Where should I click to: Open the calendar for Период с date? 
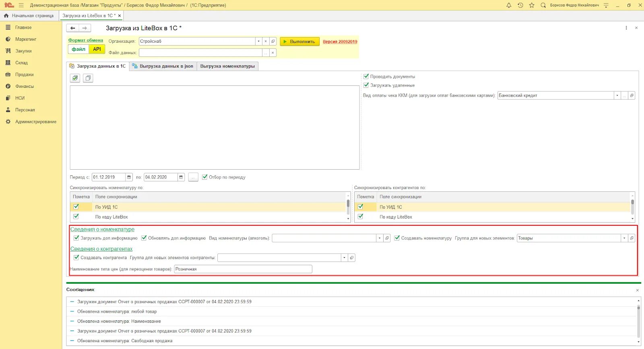point(129,177)
